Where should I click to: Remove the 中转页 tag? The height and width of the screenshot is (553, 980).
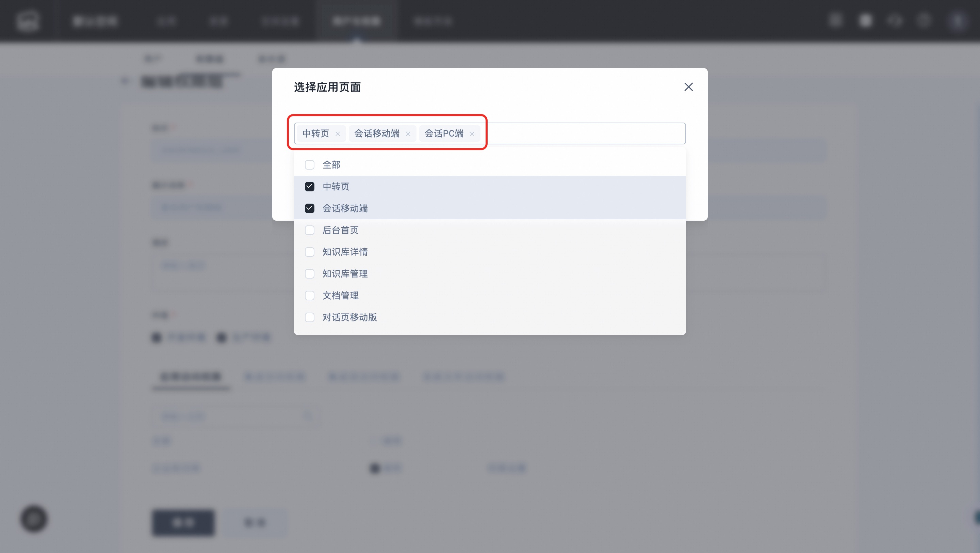338,134
